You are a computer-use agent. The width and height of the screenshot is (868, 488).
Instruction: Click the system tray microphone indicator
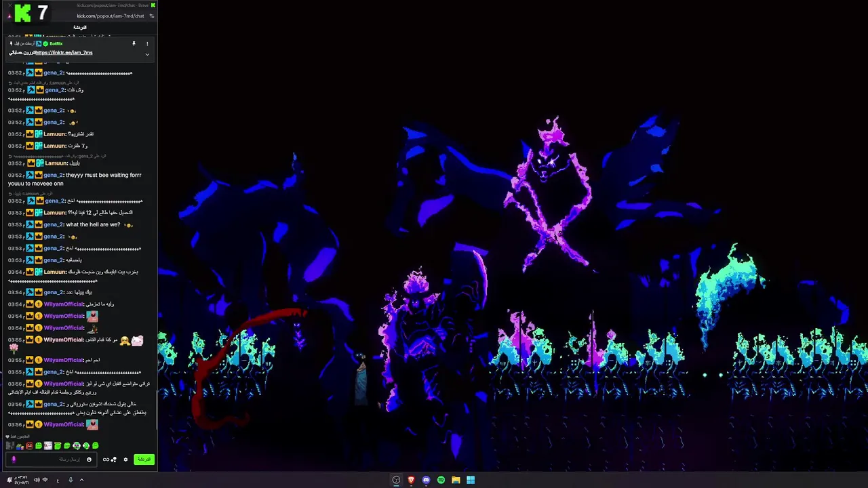pyautogui.click(x=71, y=480)
